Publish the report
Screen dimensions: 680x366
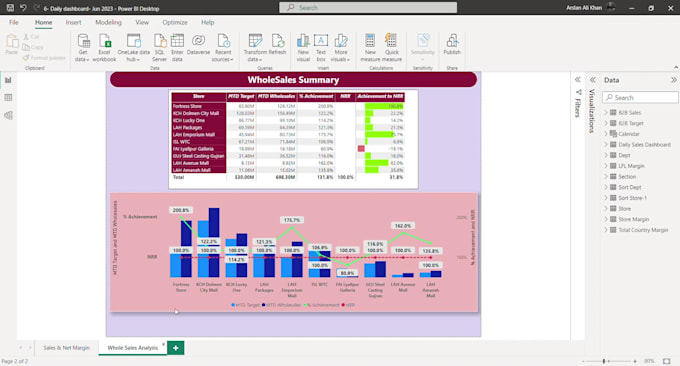(x=452, y=45)
